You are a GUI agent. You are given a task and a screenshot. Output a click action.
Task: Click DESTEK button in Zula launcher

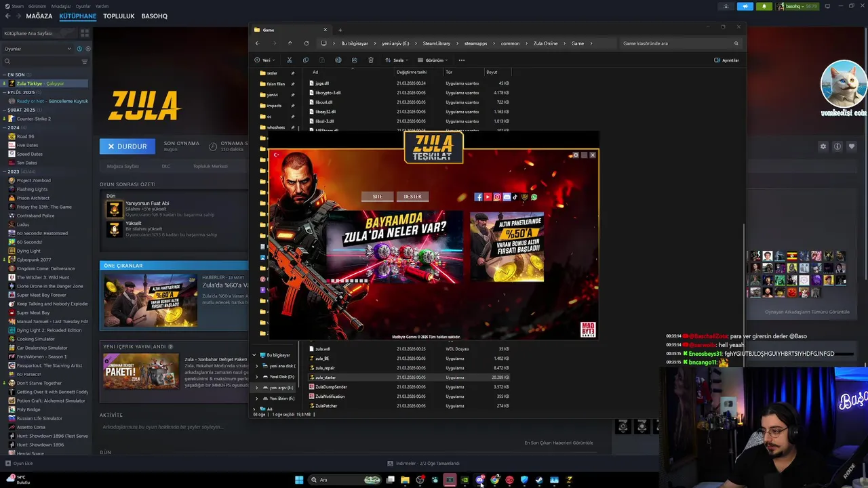[x=412, y=197]
